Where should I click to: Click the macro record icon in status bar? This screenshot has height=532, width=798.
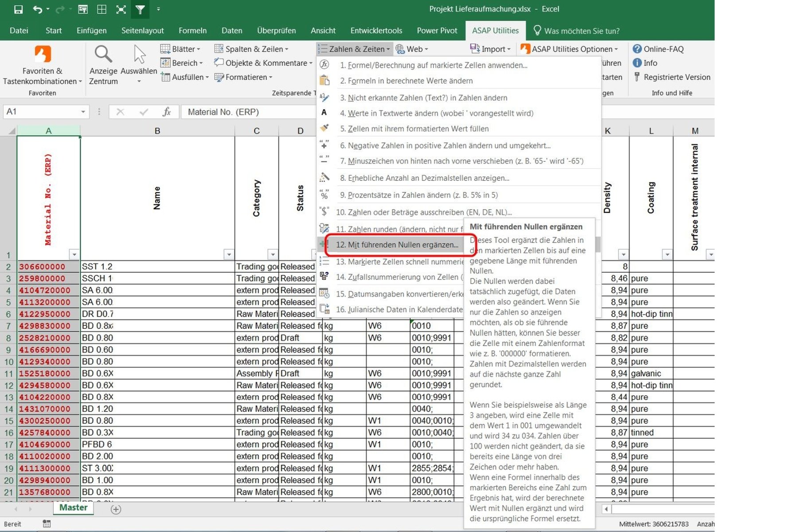coord(47,524)
